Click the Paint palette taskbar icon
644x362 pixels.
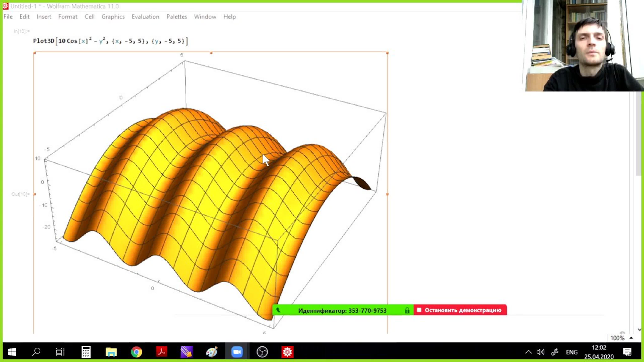tap(212, 352)
